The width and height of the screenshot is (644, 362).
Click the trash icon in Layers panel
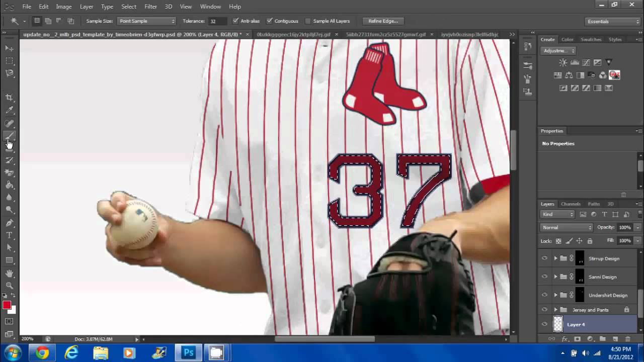628,339
